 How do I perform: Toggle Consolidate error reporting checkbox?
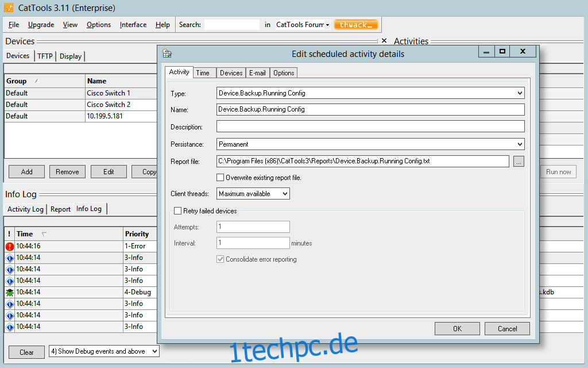pos(220,259)
